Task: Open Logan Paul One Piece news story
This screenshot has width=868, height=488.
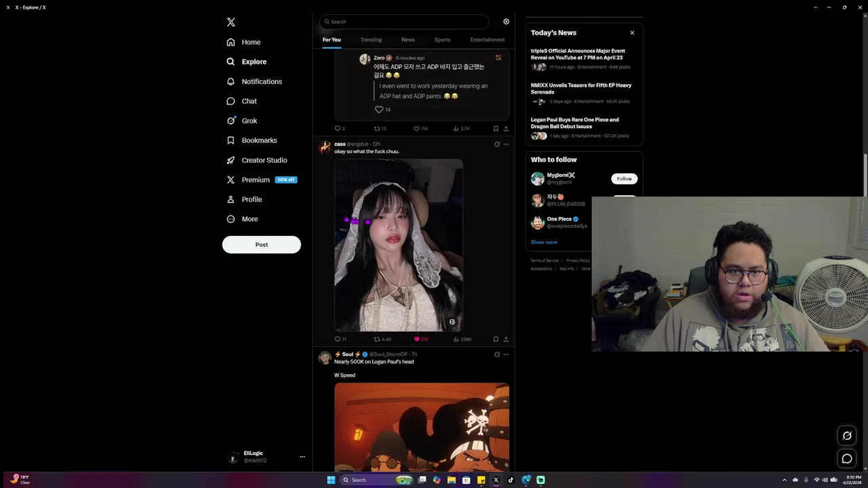Action: [x=583, y=127]
